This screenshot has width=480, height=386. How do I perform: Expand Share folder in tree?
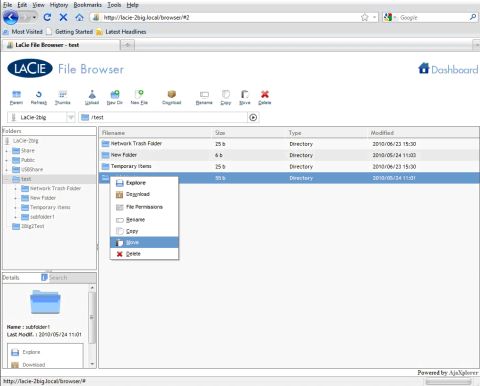(x=6, y=151)
